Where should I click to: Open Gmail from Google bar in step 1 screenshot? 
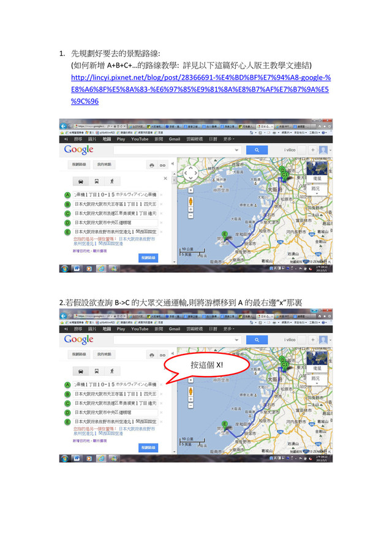175,139
